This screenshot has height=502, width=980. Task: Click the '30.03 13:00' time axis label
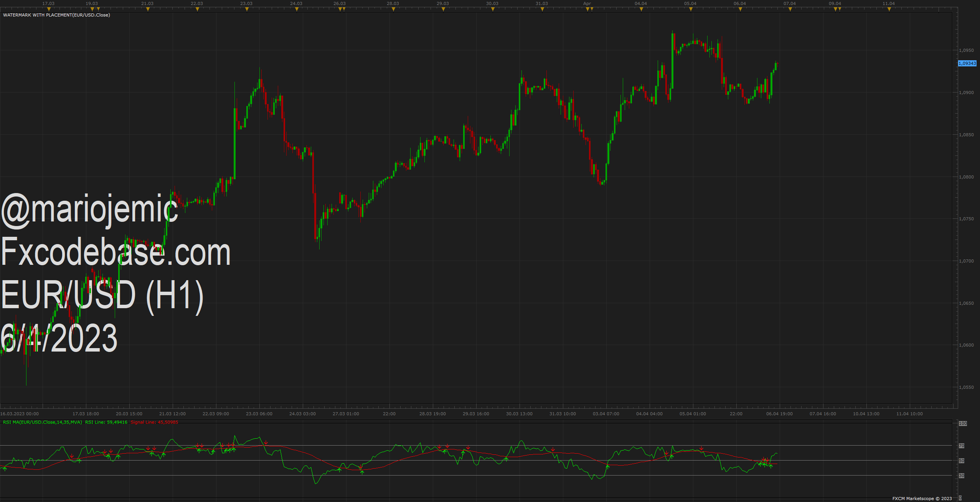pos(520,414)
